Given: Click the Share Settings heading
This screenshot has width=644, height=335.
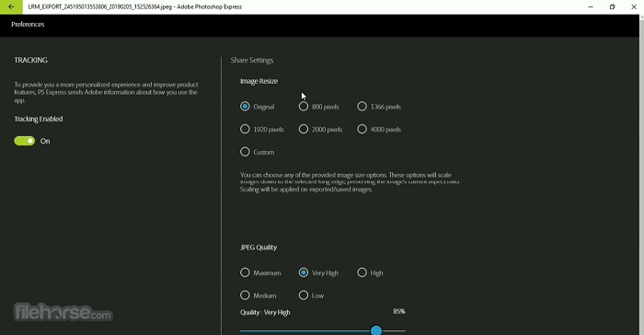Looking at the screenshot, I should (252, 60).
